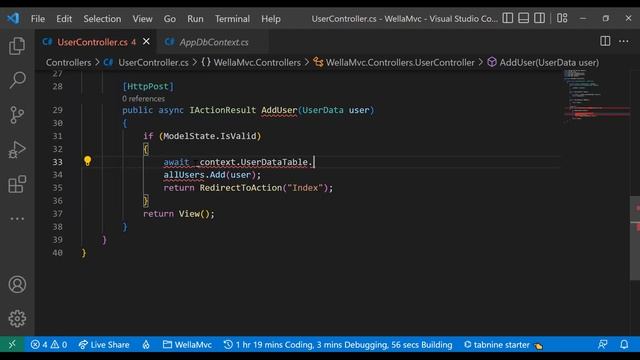This screenshot has width=640, height=360.
Task: Open the Accounts menu icon
Action: pyautogui.click(x=17, y=284)
